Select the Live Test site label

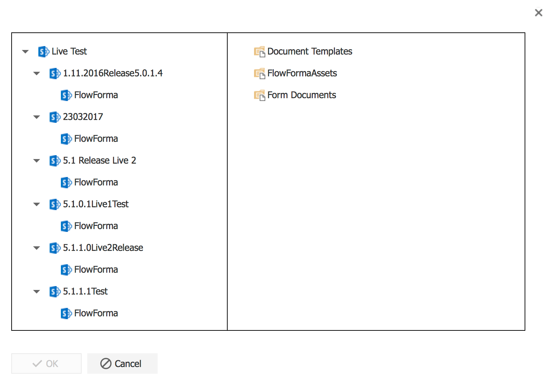point(69,51)
